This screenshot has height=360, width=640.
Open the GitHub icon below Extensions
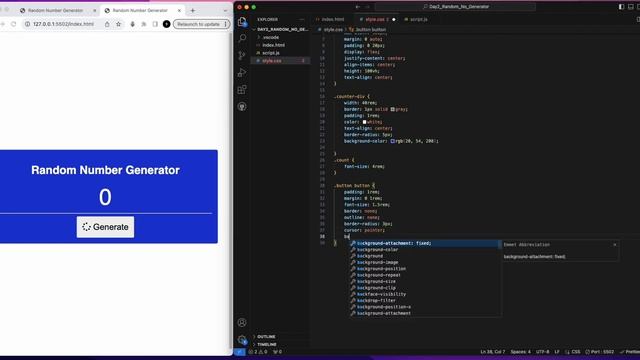(242, 107)
